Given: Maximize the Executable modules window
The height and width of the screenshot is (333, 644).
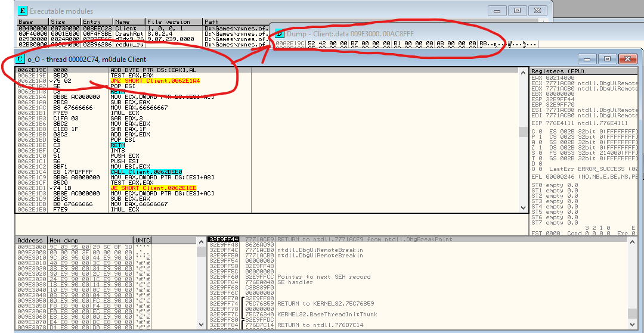Looking at the screenshot, I should 517,11.
